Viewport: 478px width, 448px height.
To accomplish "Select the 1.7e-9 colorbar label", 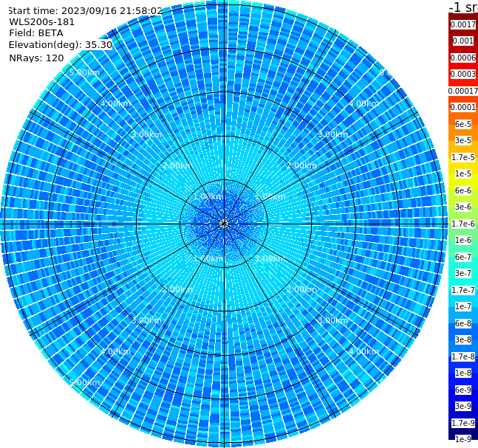I will 463,423.
